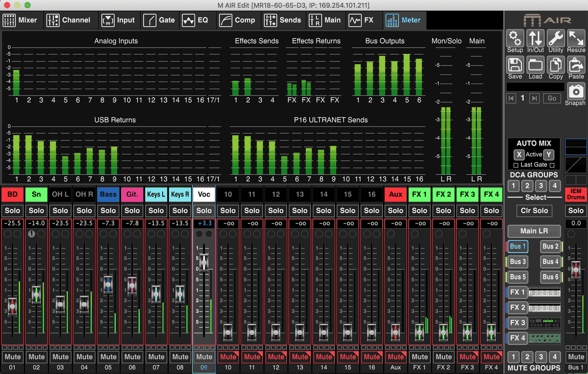Select the OH L channel label
The height and width of the screenshot is (374, 588).
click(x=60, y=195)
